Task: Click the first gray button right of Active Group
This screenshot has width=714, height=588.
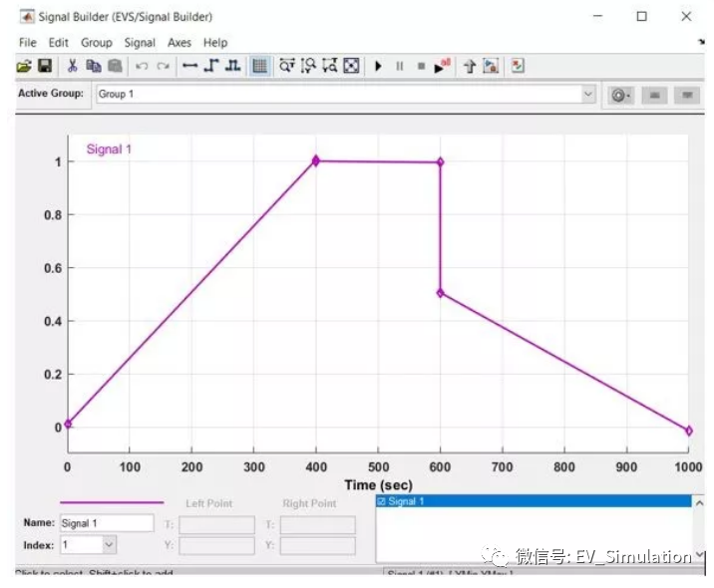Action: coord(655,95)
